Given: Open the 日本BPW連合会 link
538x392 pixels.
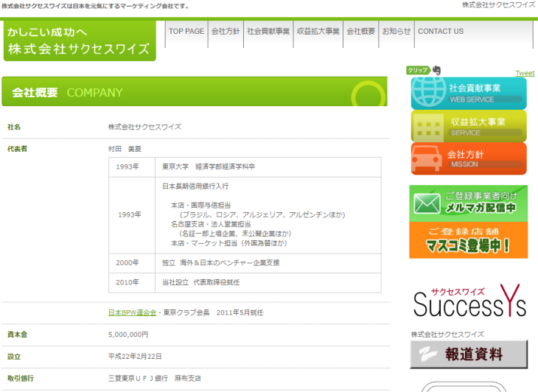Looking at the screenshot, I should [133, 312].
